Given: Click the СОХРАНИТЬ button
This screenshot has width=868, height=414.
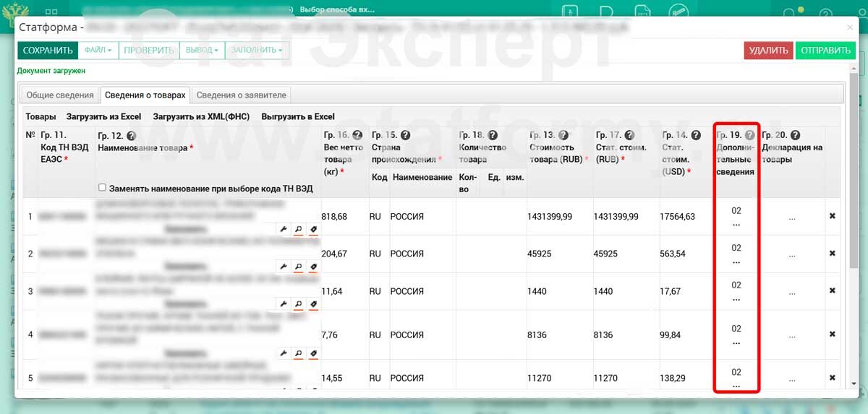Looking at the screenshot, I should [x=48, y=51].
